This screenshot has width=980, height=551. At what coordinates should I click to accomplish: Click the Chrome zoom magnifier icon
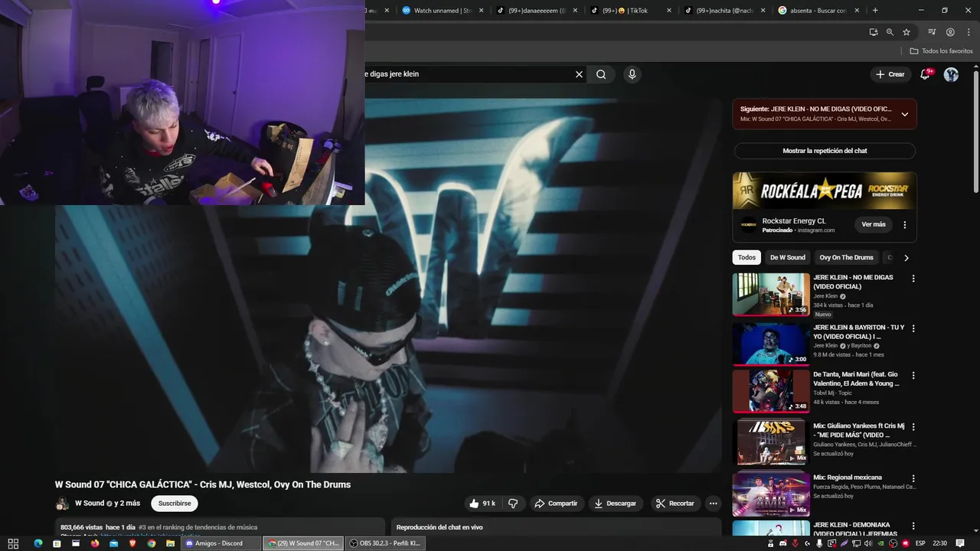[x=890, y=32]
